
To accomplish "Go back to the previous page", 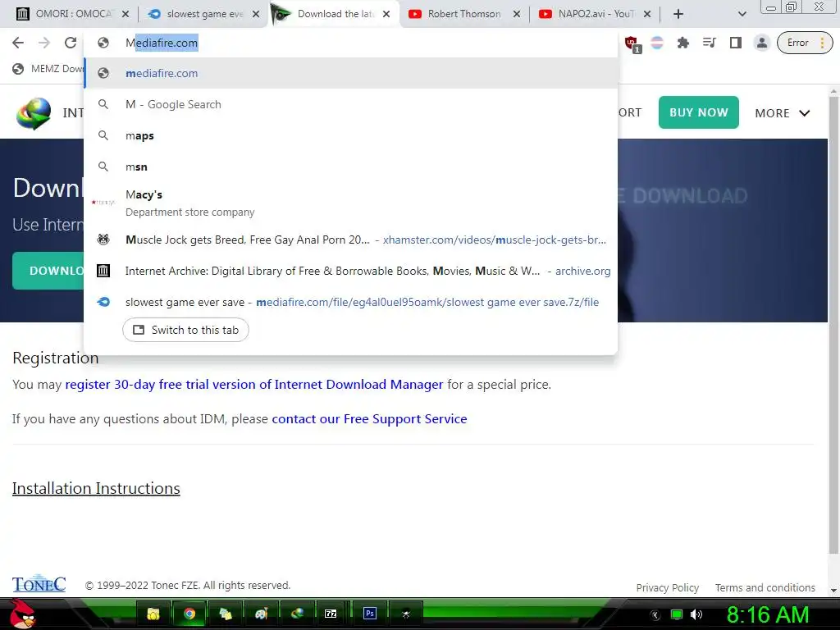I will click(18, 43).
